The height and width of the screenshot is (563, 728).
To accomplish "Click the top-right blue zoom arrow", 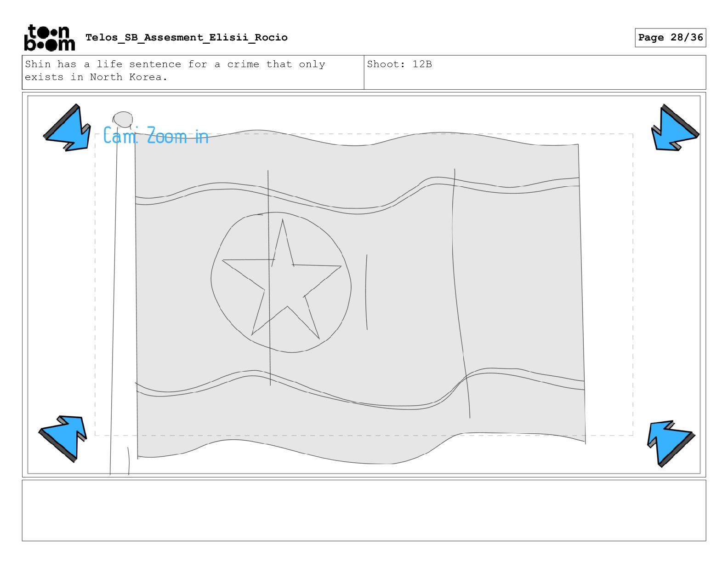I will tap(675, 127).
